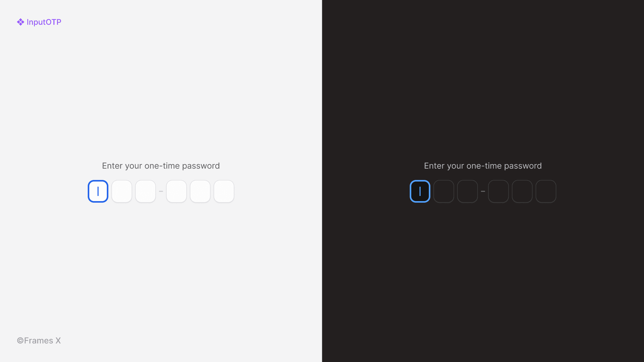Select the fourth OTP box in dark panel
Screen dimensions: 644x362
pyautogui.click(x=498, y=191)
